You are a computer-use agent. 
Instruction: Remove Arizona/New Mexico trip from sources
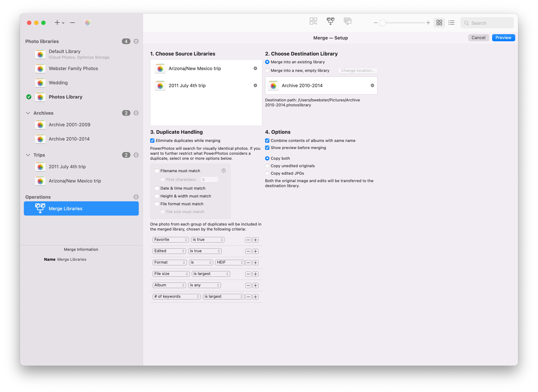255,68
